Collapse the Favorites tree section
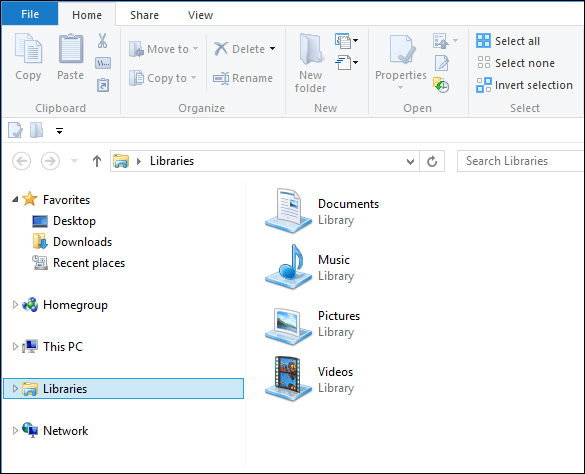 [15, 200]
